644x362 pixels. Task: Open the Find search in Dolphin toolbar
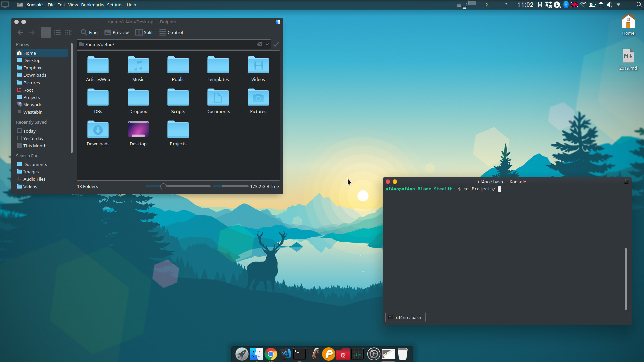[89, 32]
